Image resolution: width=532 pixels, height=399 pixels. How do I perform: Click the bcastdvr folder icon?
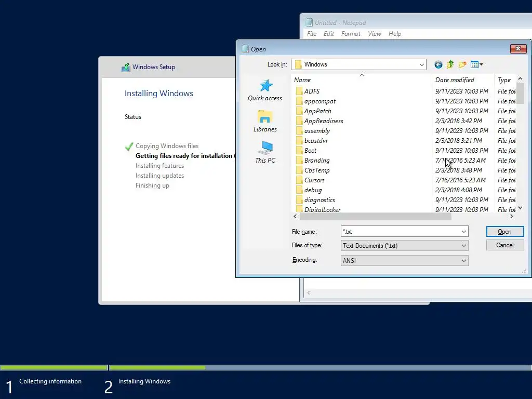(299, 140)
